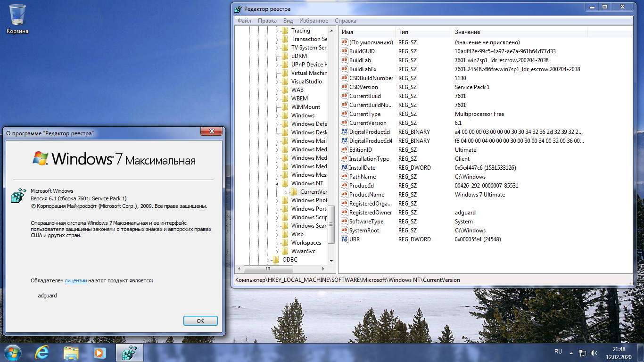Sort by the Значение column header
Screen dimensions: 644x362
point(520,32)
